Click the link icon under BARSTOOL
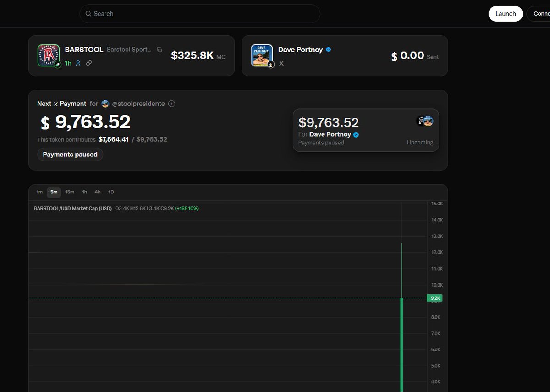550x392 pixels. click(x=89, y=63)
